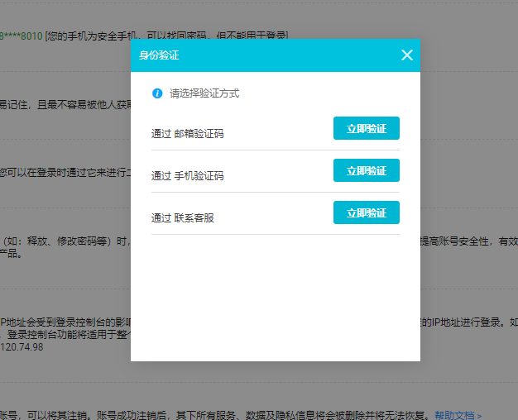Image resolution: width=518 pixels, height=420 pixels.
Task: Select the 通过 手机验证码 text
Action: (187, 176)
